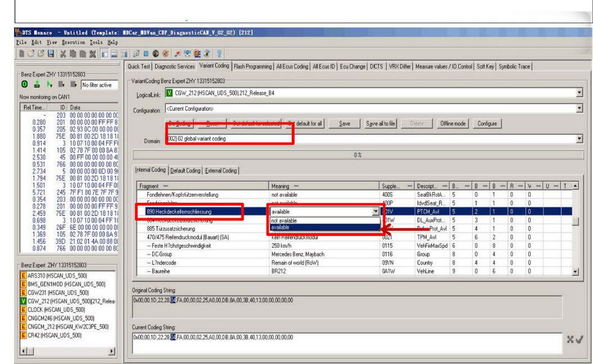The height and width of the screenshot is (364, 593).
Task: Click the New document toolbar icon
Action: pos(21,54)
